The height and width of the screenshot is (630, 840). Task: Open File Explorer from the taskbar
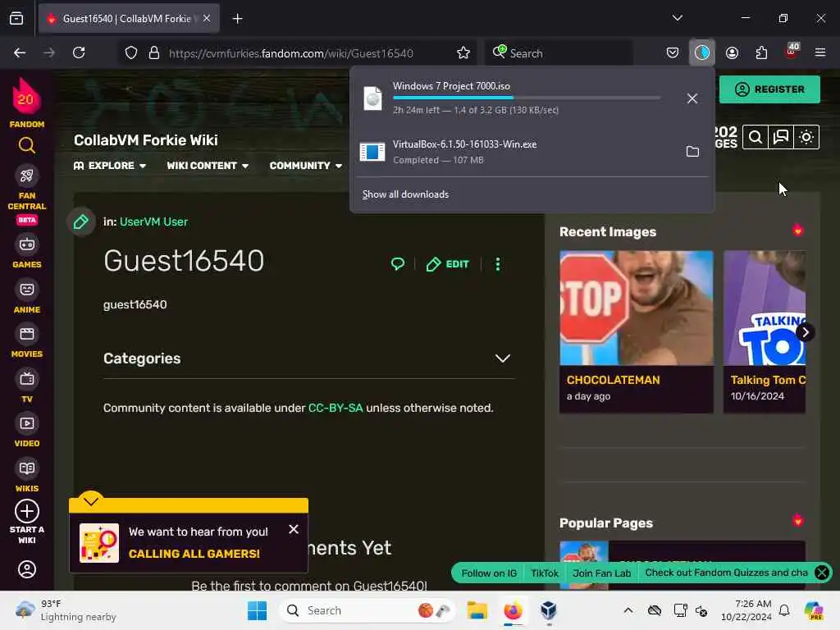coord(477,610)
